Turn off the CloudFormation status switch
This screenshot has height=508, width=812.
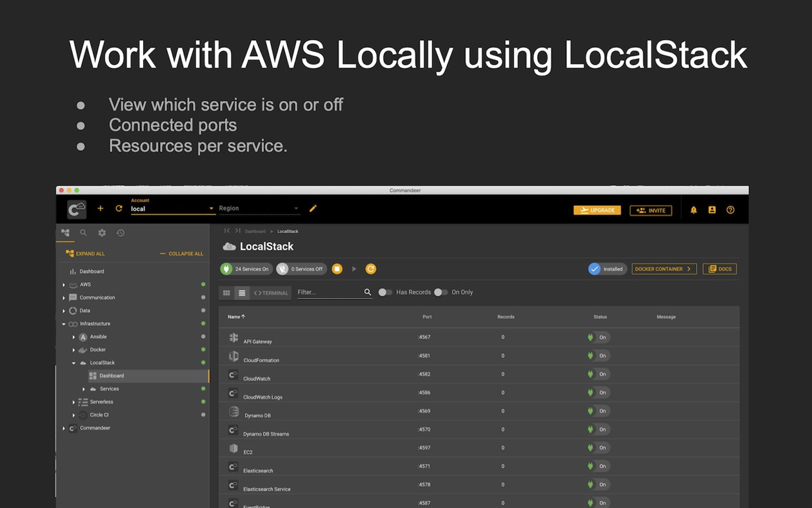coord(599,356)
